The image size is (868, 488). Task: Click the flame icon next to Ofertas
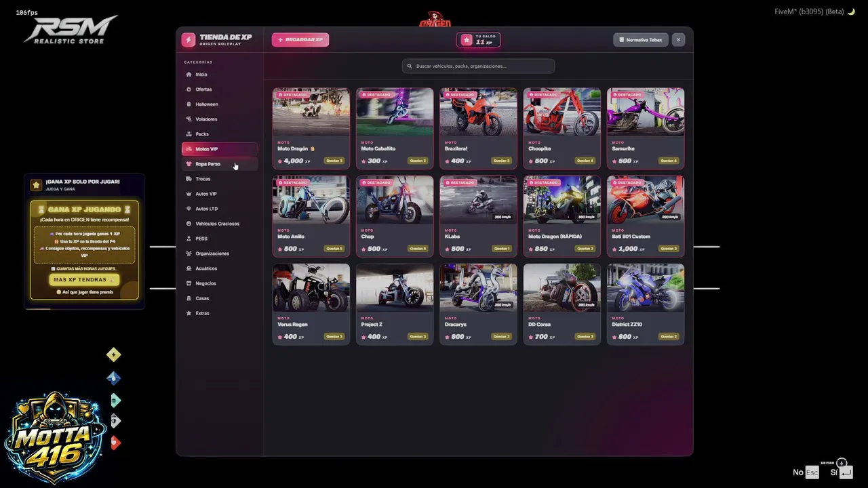click(x=189, y=89)
